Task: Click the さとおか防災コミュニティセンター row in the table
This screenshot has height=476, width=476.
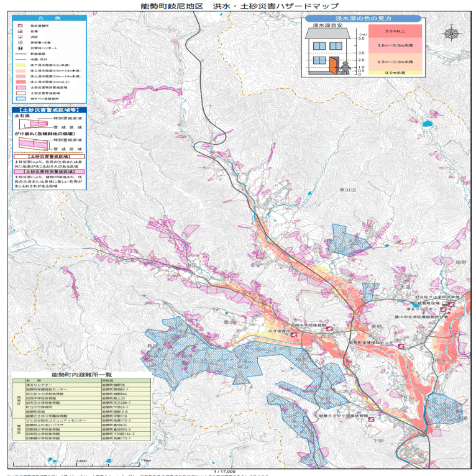Action: coord(88,421)
